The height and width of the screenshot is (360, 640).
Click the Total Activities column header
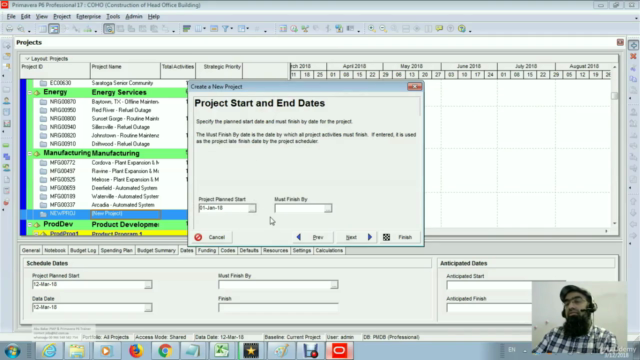pos(178,70)
